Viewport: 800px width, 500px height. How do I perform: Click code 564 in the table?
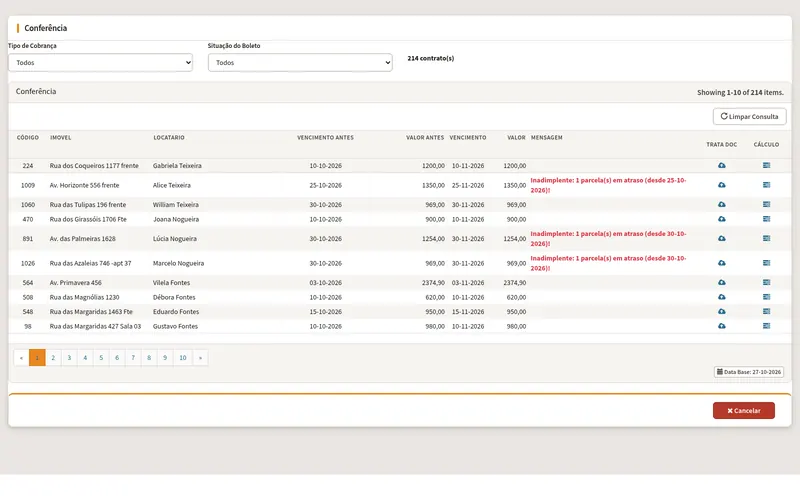28,283
